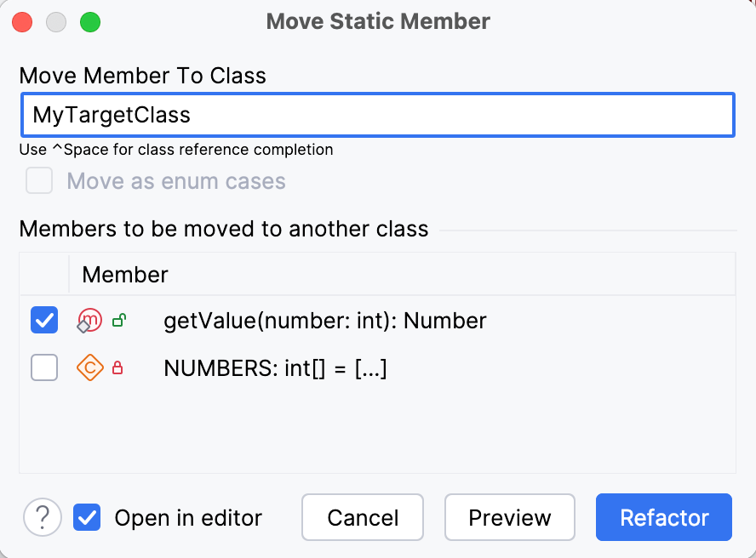Open the help question mark icon
The height and width of the screenshot is (558, 756).
(42, 517)
